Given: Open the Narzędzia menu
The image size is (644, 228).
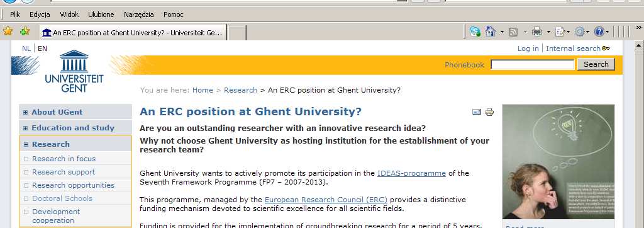Looking at the screenshot, I should pos(139,14).
